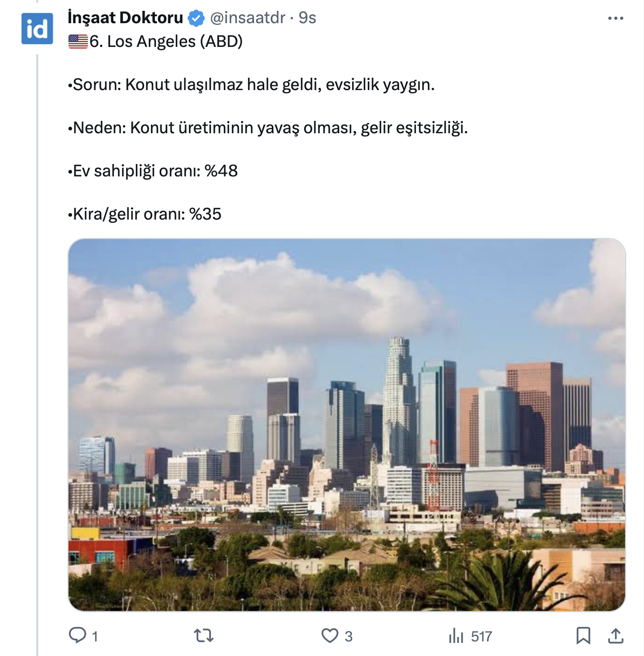Click the 'Neden' line of the tweet
Screen dimensions: 644x656
[x=268, y=128]
